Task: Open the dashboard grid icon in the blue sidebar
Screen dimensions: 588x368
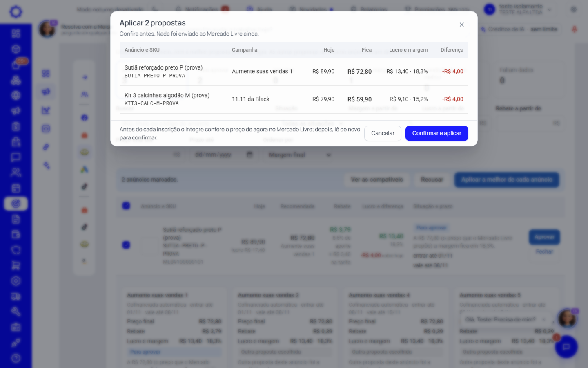Action: pyautogui.click(x=16, y=34)
